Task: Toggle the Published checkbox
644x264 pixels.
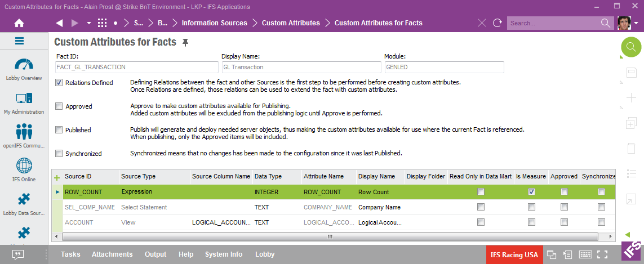Action: (59, 129)
